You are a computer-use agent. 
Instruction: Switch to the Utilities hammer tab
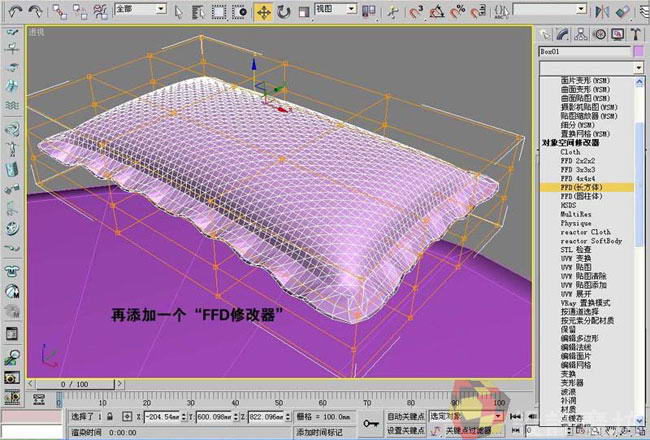pos(635,34)
